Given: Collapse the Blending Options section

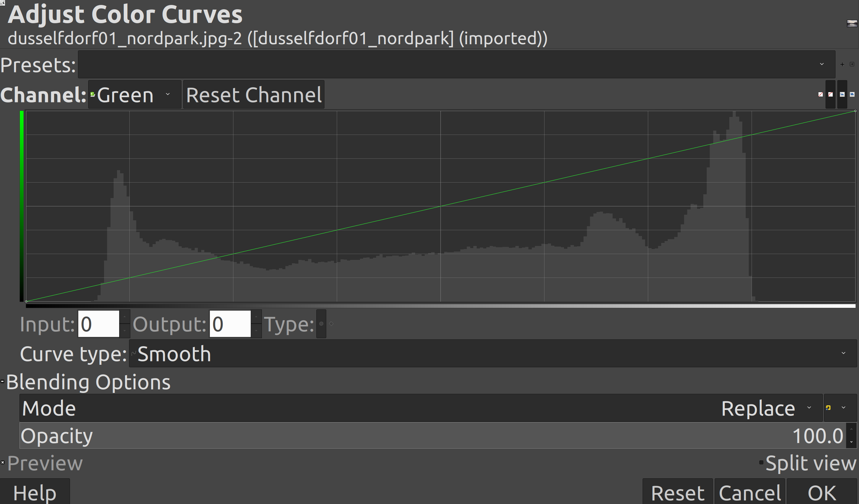Looking at the screenshot, I should [x=3, y=382].
